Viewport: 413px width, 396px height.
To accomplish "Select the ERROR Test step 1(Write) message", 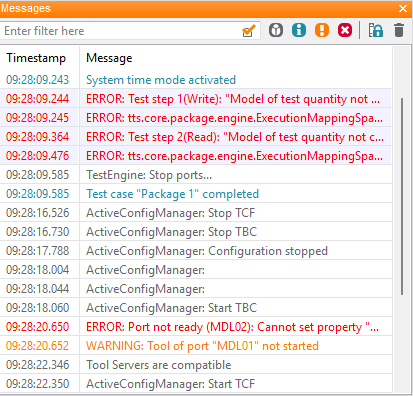I will (x=196, y=99).
